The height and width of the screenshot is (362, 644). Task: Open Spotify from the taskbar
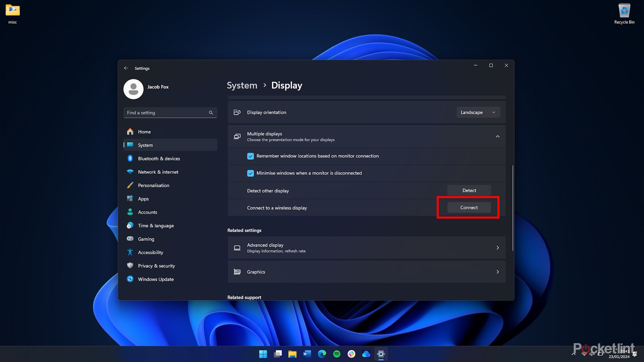coord(337,354)
